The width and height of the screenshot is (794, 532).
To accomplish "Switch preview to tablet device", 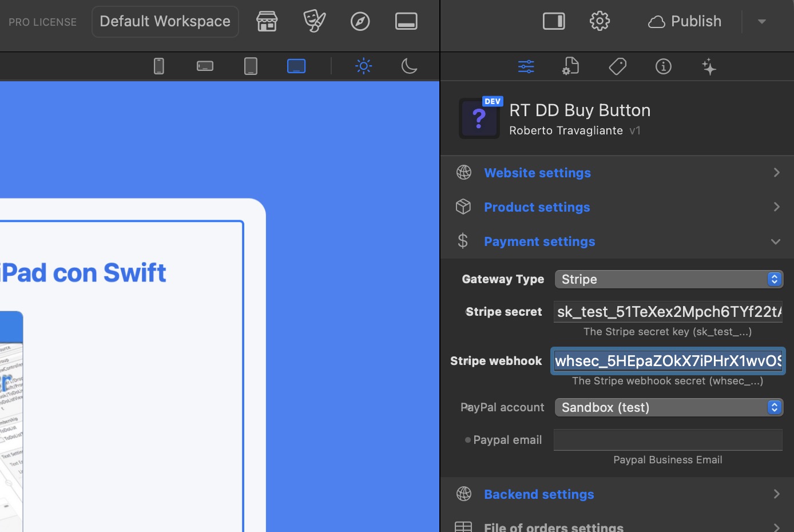I will pyautogui.click(x=251, y=66).
